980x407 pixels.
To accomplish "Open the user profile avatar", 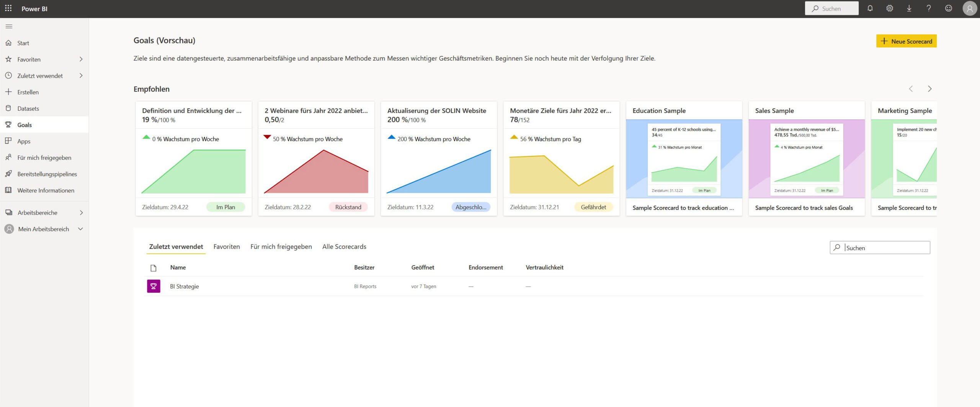I will tap(969, 8).
